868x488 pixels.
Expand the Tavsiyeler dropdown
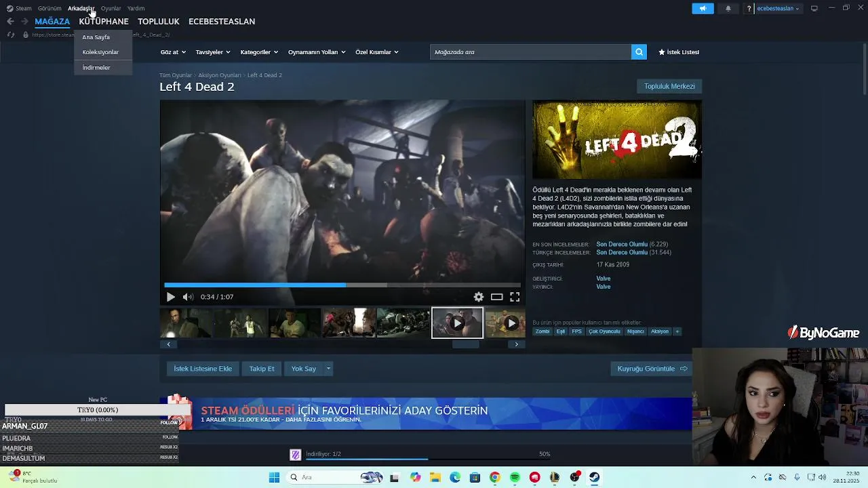click(x=213, y=52)
